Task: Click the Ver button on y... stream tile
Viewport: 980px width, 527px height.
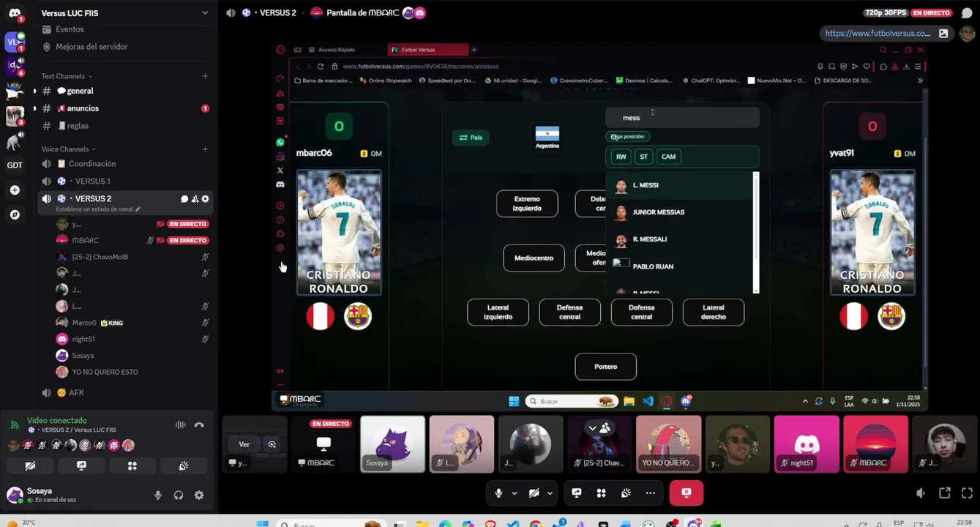Action: pyautogui.click(x=244, y=444)
